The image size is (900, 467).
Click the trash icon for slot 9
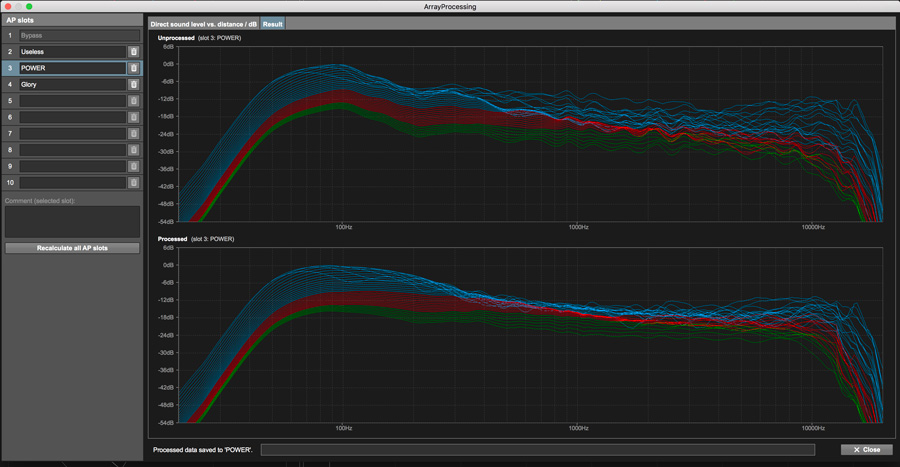134,166
